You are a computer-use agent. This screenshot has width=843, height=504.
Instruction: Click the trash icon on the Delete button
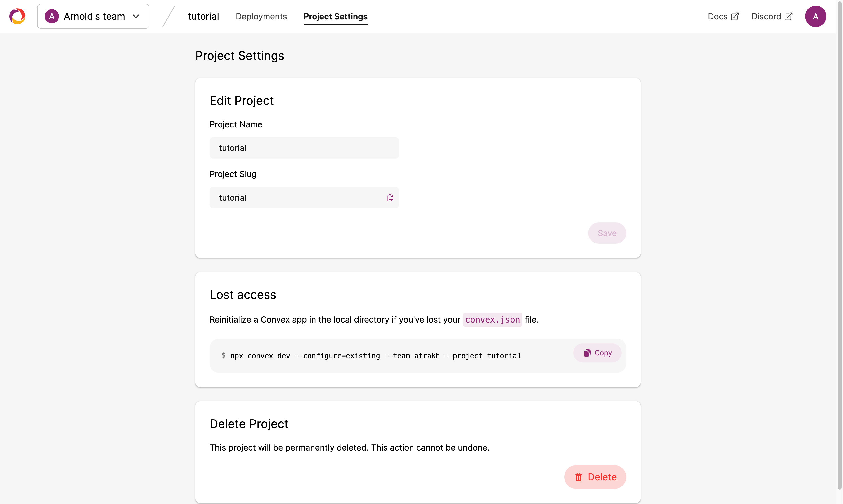coord(578,477)
